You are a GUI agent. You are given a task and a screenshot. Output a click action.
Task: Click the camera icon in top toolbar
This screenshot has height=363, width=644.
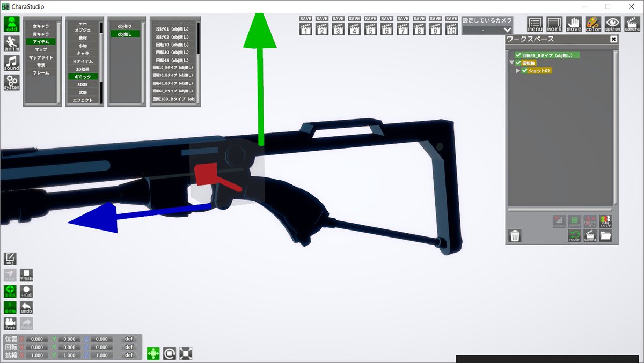tap(632, 25)
